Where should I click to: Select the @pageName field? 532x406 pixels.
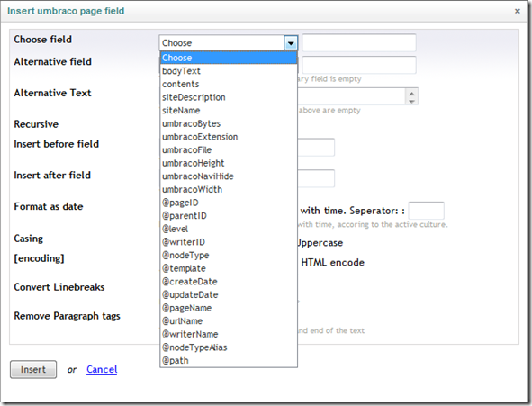point(229,308)
